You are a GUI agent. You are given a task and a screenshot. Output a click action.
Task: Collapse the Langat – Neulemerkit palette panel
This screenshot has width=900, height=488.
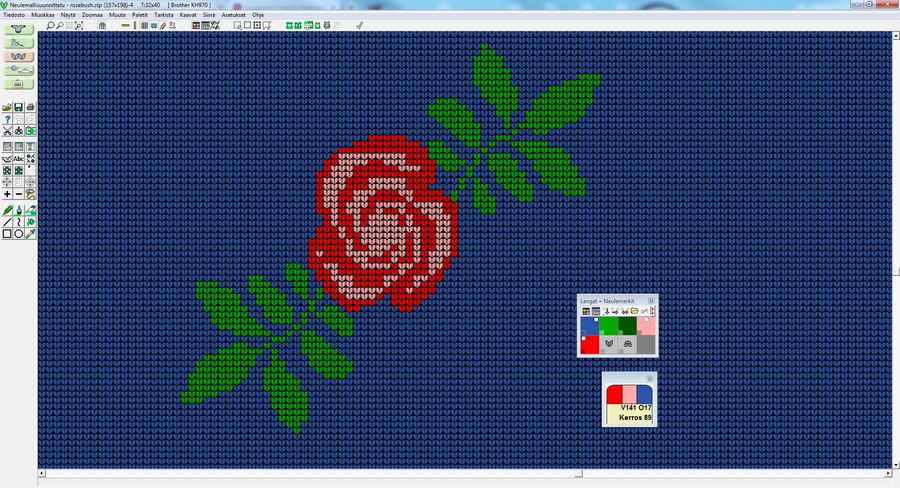coord(651,300)
